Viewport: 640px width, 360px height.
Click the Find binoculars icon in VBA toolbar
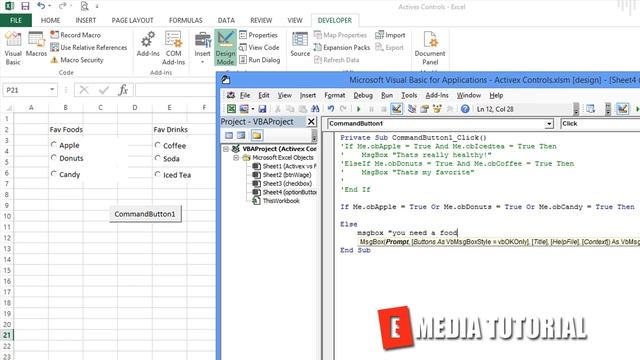[x=315, y=109]
